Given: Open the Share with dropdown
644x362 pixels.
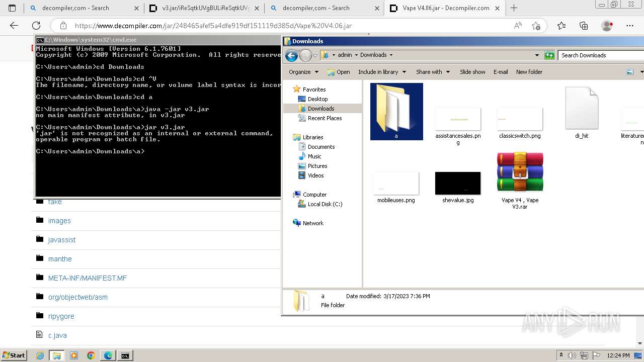Looking at the screenshot, I should pyautogui.click(x=433, y=72).
